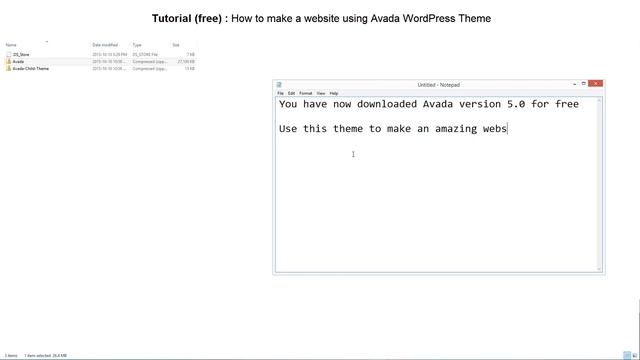Open the Format menu in Notepad
The height and width of the screenshot is (360, 640).
pyautogui.click(x=306, y=93)
